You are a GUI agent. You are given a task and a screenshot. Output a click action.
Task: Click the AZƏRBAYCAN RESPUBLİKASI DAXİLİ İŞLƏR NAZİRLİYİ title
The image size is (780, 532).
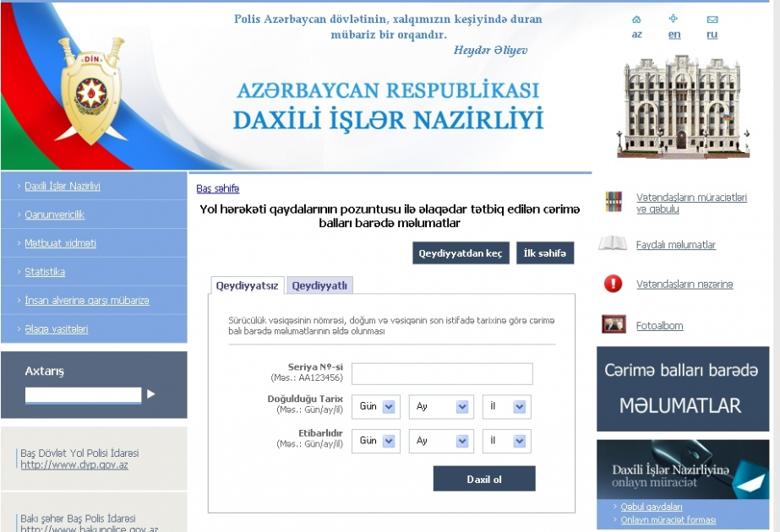(388, 106)
